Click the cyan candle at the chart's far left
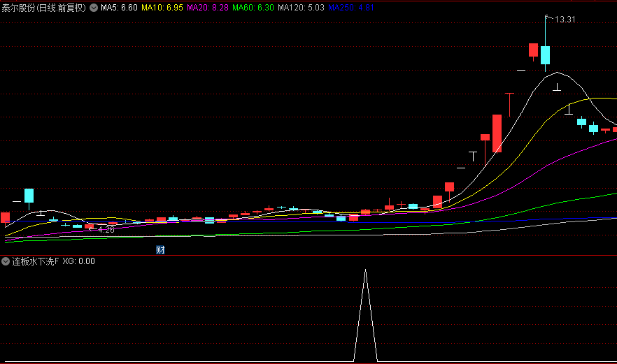 tap(29, 195)
